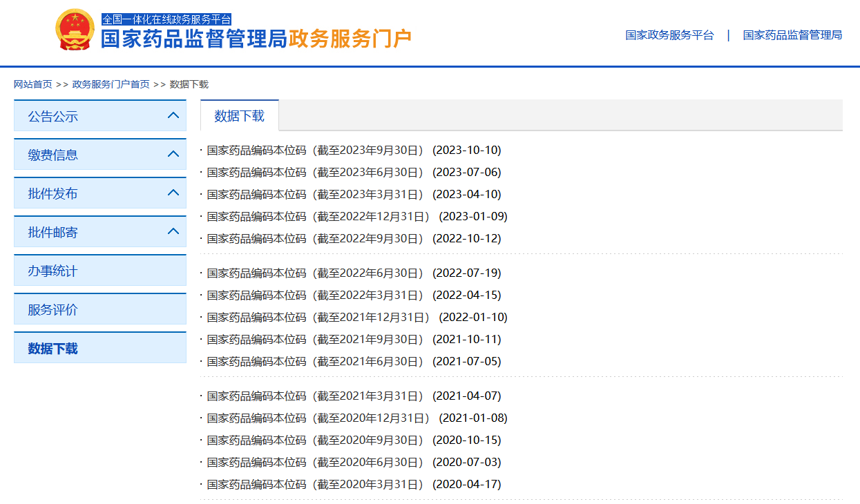Open the 批件邮寄 sidebar menu
Screen dimensions: 860x504
click(100, 232)
